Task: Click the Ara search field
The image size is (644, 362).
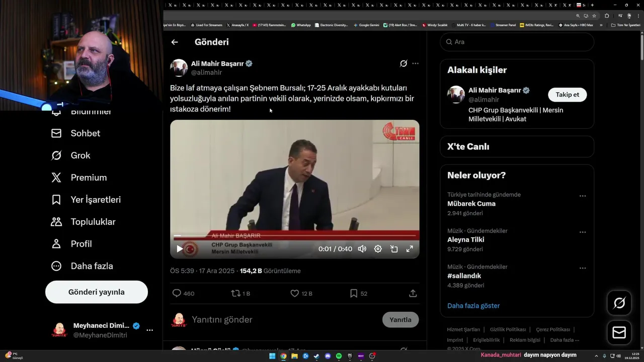Action: pos(517,42)
